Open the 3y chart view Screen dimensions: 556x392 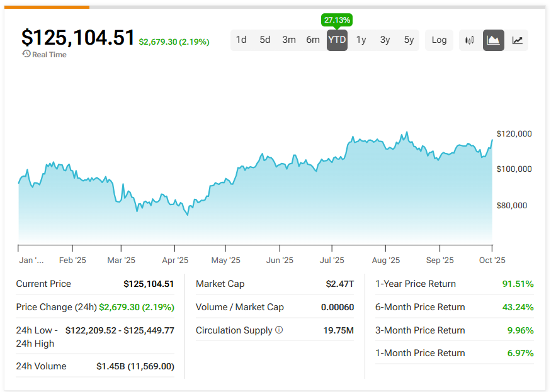[385, 40]
